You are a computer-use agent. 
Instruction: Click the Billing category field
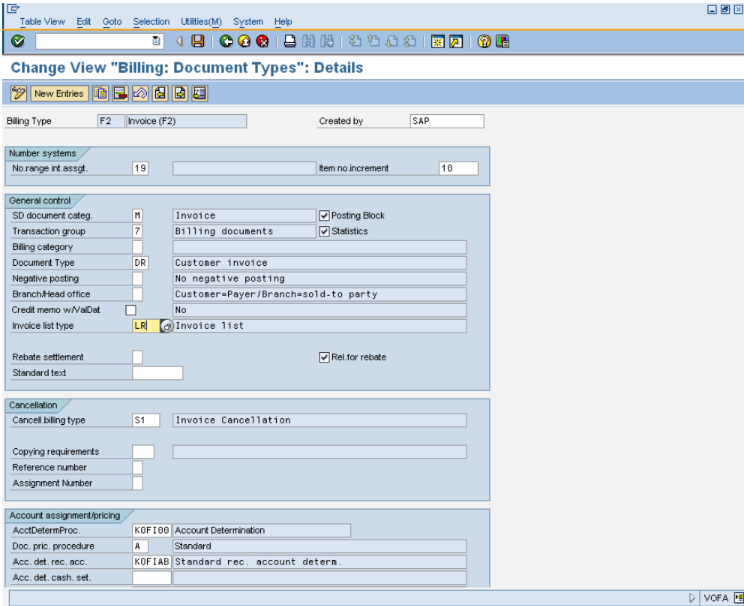click(x=138, y=247)
